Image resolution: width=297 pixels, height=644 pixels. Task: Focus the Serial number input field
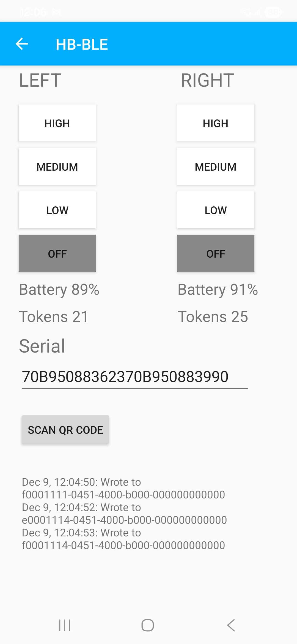point(134,377)
